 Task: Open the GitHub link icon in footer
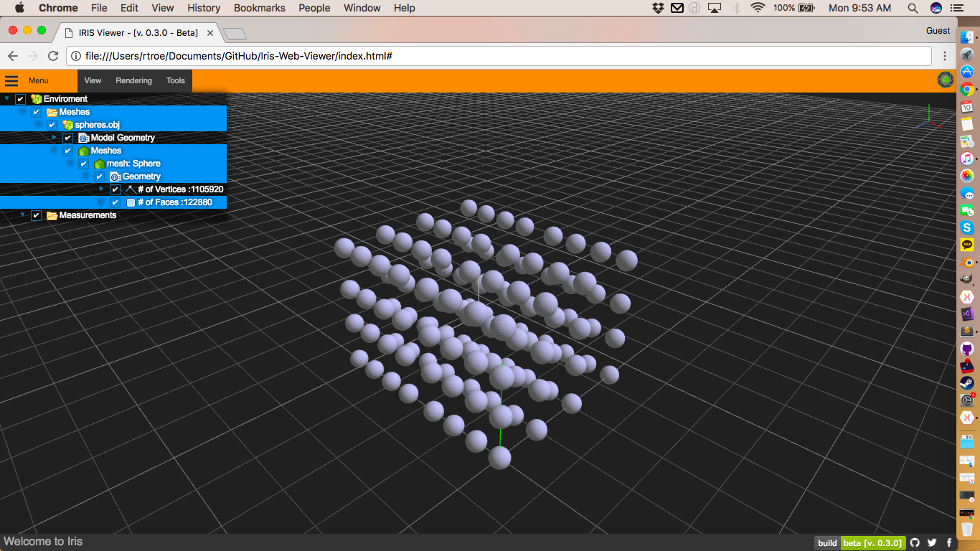click(915, 543)
